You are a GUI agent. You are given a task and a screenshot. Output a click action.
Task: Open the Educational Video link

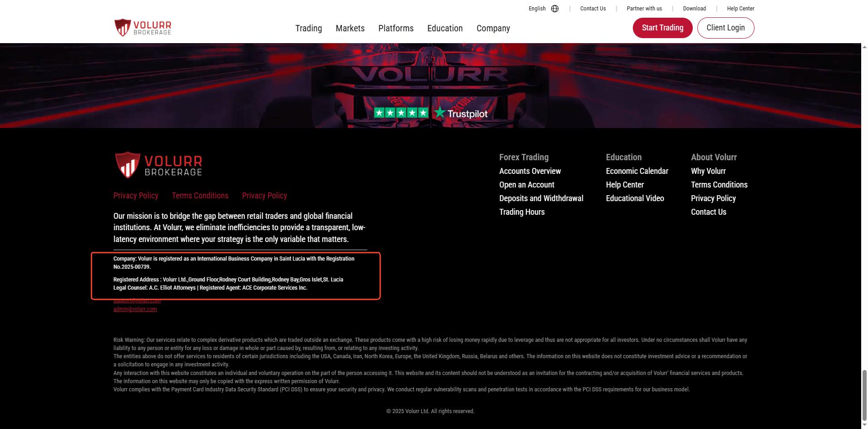click(635, 198)
